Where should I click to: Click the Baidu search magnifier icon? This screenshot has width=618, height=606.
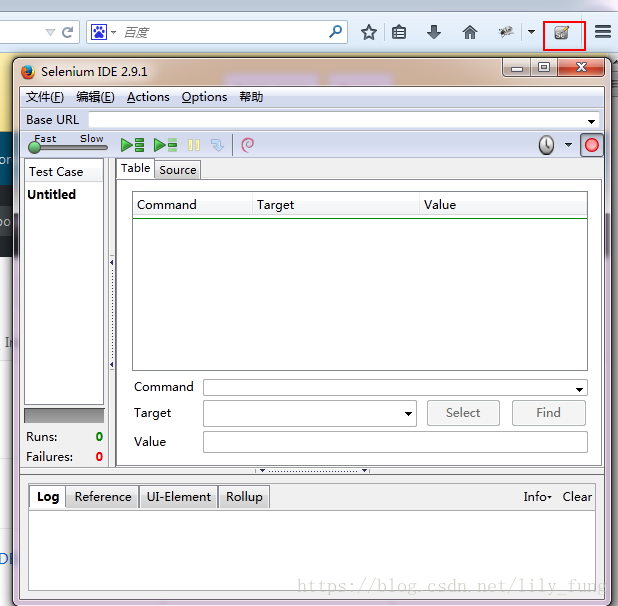pos(335,31)
